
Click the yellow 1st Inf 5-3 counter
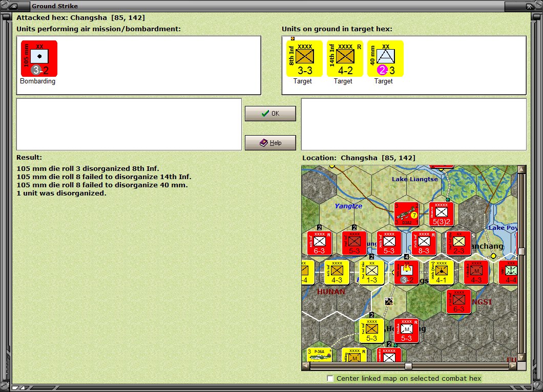[x=371, y=331]
